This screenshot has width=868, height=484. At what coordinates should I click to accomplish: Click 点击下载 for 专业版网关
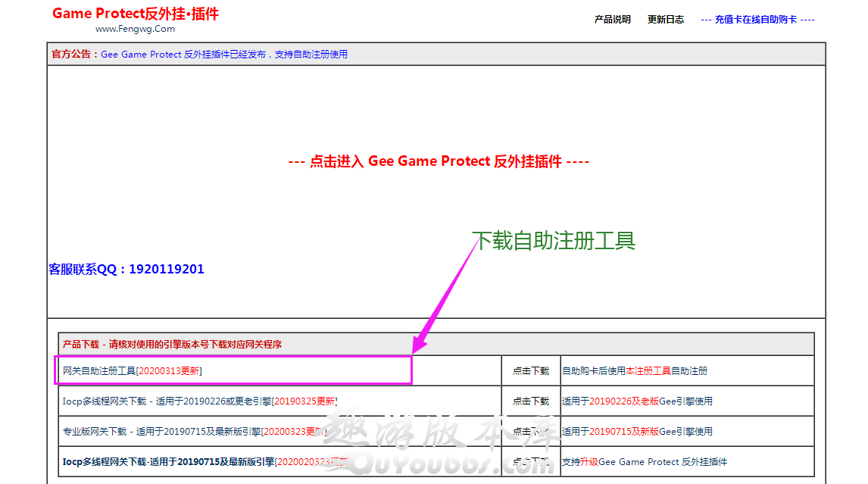coord(530,432)
